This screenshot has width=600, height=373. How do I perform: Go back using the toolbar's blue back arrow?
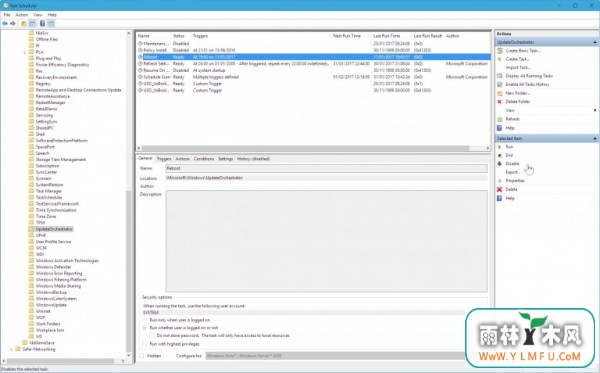[5, 24]
